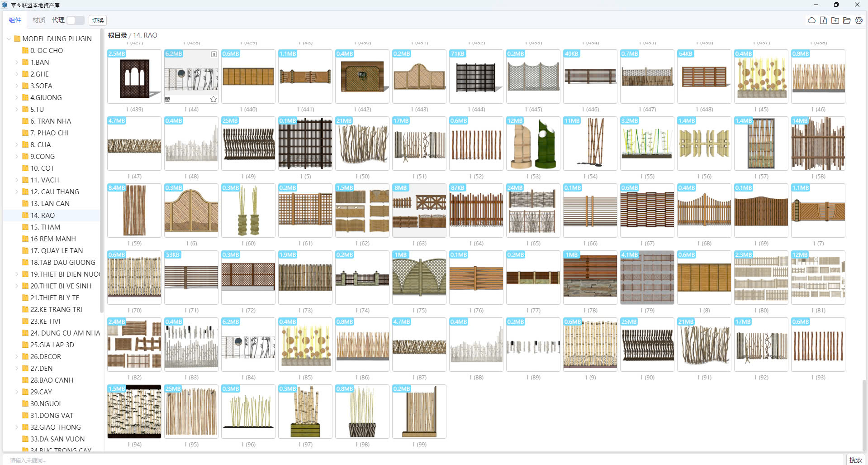Favorite model 1 (44) with star icon
The height and width of the screenshot is (465, 868).
coord(213,99)
